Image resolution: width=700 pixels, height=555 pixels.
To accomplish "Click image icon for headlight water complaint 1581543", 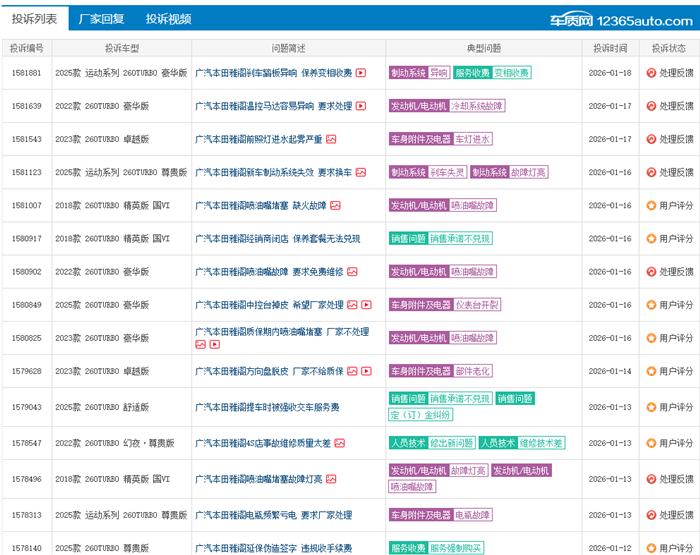I will click(331, 139).
